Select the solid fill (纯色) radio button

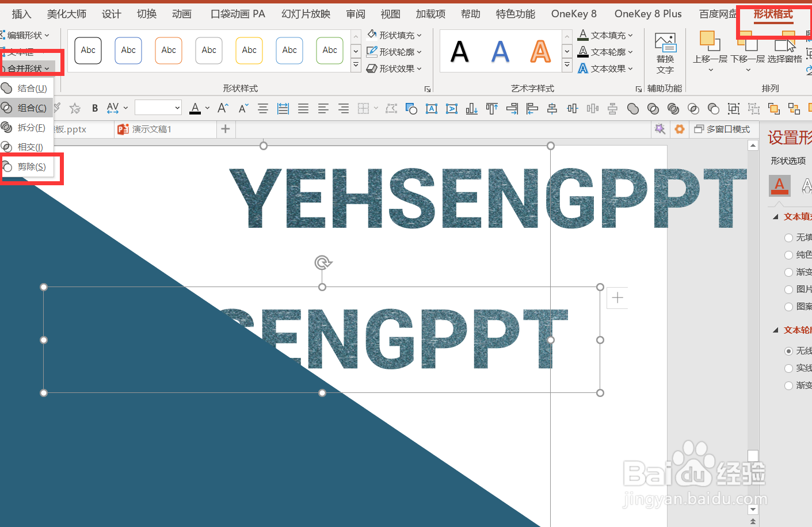click(x=789, y=255)
